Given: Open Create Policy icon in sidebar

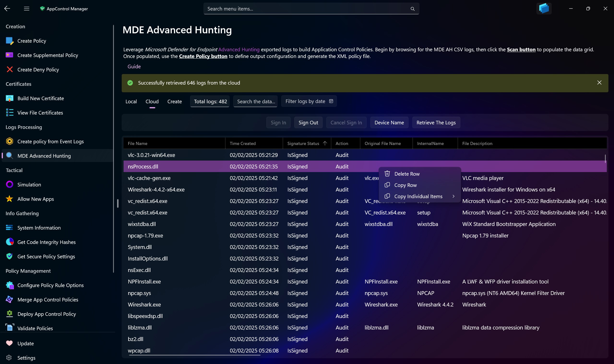Looking at the screenshot, I should tap(10, 41).
